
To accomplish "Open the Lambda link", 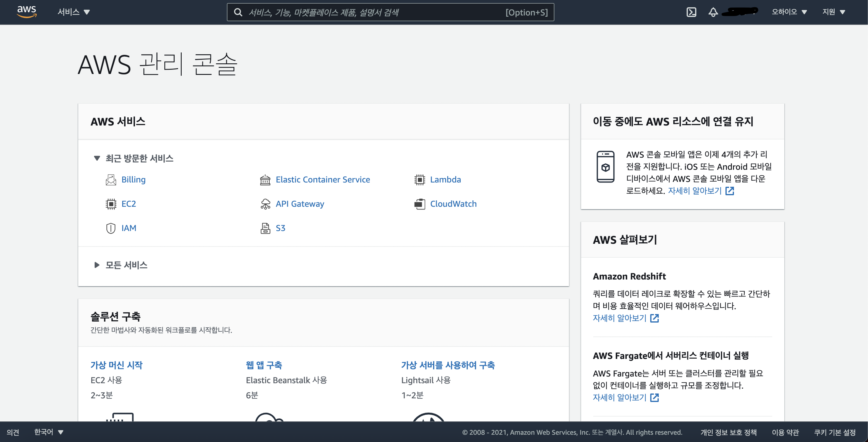I will pyautogui.click(x=446, y=180).
